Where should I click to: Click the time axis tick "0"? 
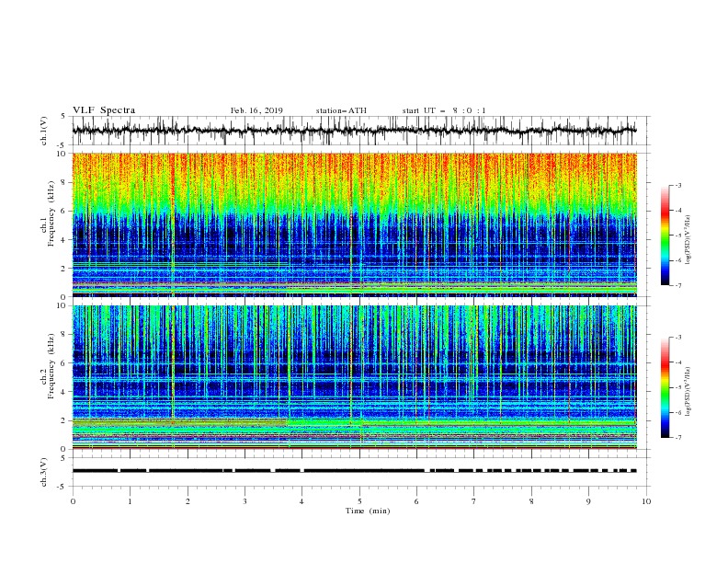(73, 501)
